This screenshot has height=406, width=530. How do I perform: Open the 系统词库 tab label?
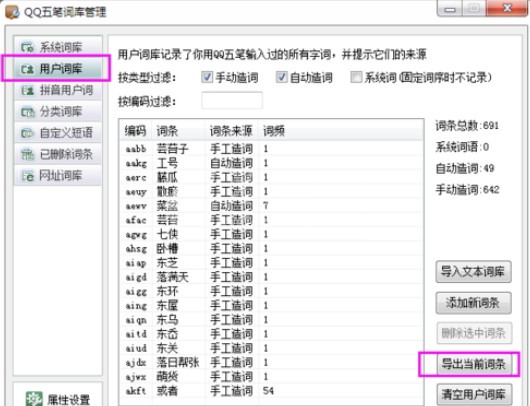point(61,47)
